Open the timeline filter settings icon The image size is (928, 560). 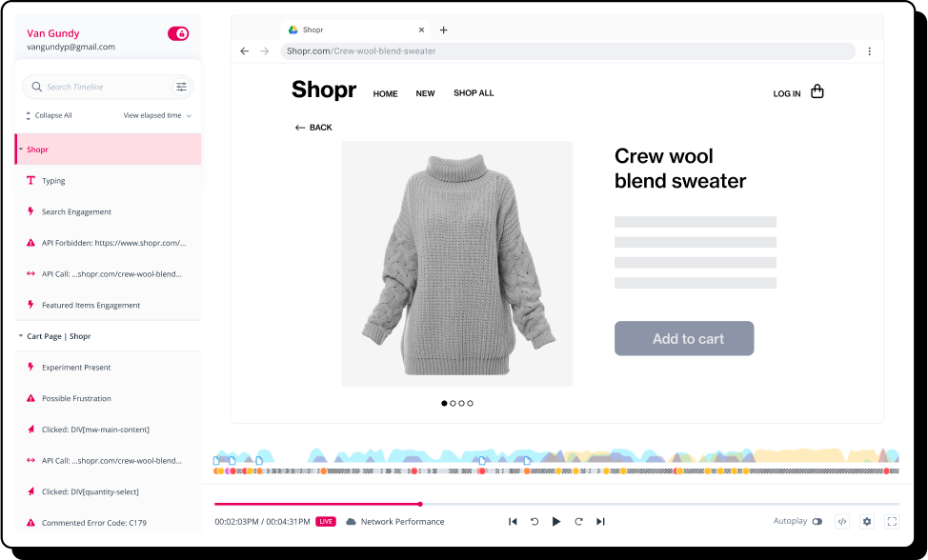click(181, 87)
